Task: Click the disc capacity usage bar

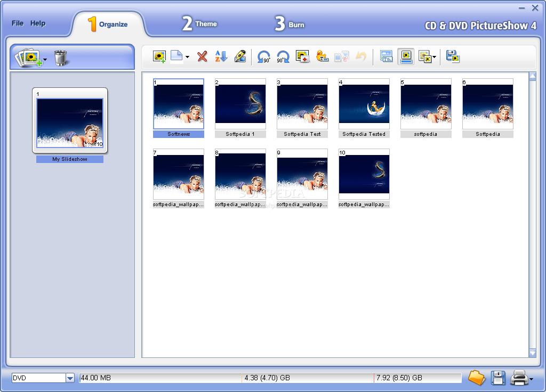Action: (x=270, y=378)
